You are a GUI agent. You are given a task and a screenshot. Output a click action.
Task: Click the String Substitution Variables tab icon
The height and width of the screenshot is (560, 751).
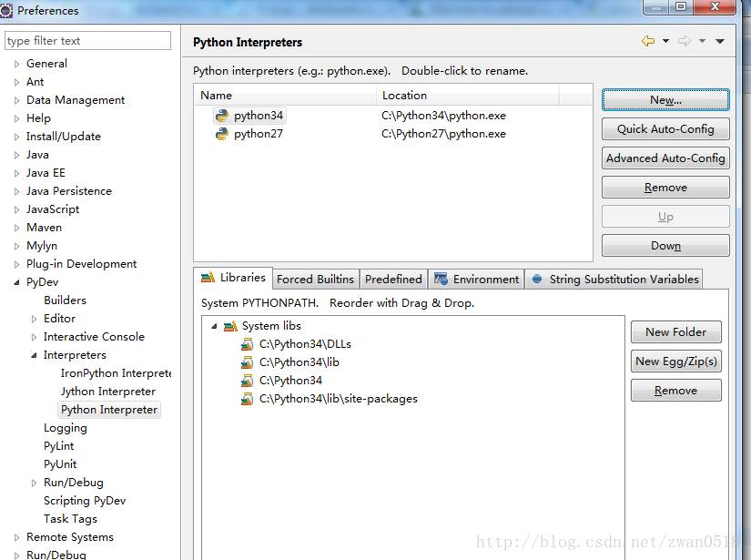coord(537,279)
